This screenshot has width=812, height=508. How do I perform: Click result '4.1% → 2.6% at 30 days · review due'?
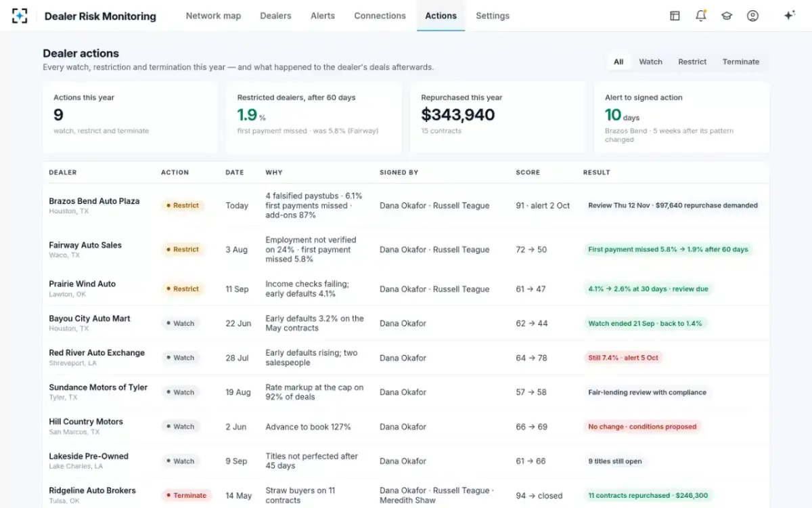point(648,289)
